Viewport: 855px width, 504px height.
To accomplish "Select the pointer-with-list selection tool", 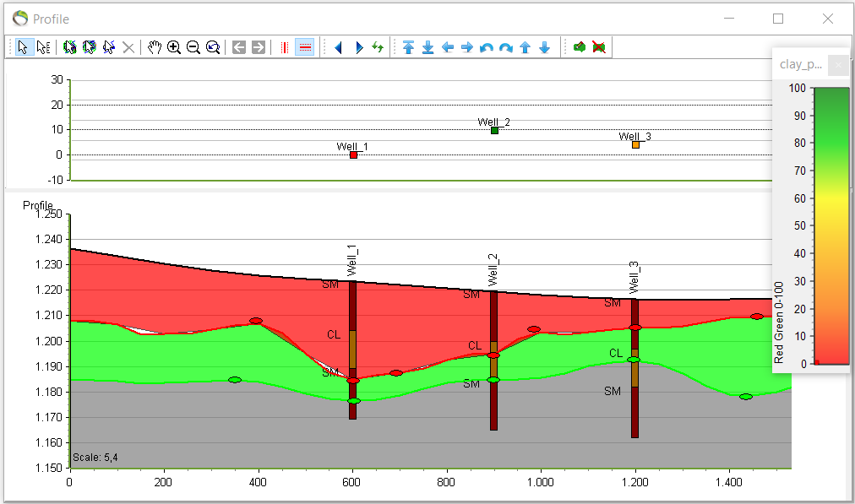I will (x=43, y=47).
